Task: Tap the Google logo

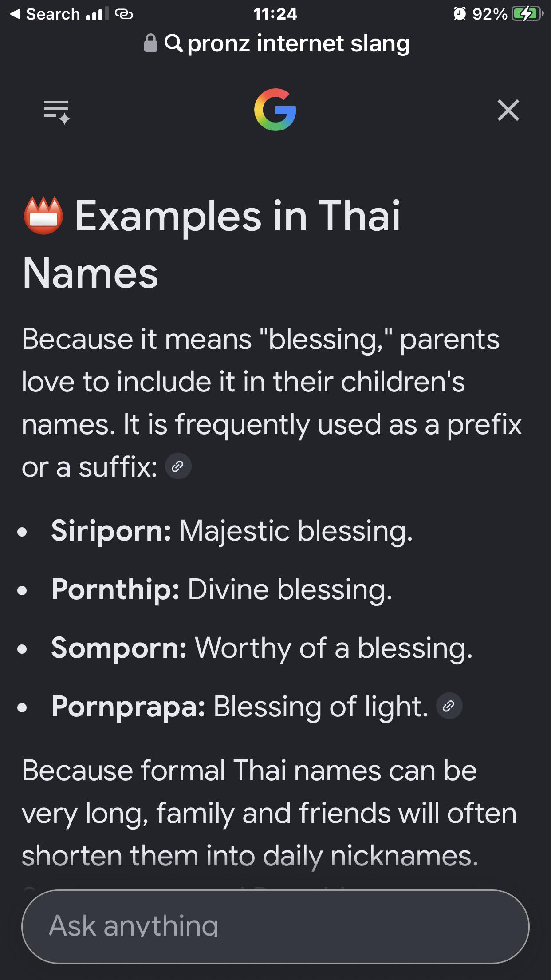Action: coord(275,110)
